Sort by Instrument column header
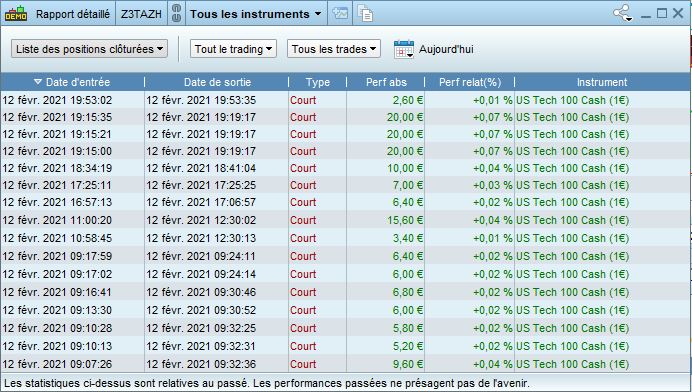The width and height of the screenshot is (692, 392). coord(602,82)
